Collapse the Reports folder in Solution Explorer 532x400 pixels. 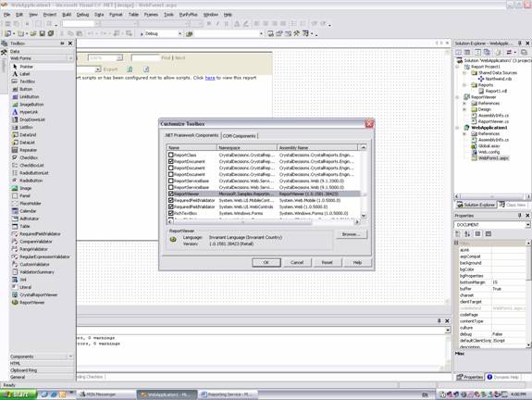click(464, 85)
